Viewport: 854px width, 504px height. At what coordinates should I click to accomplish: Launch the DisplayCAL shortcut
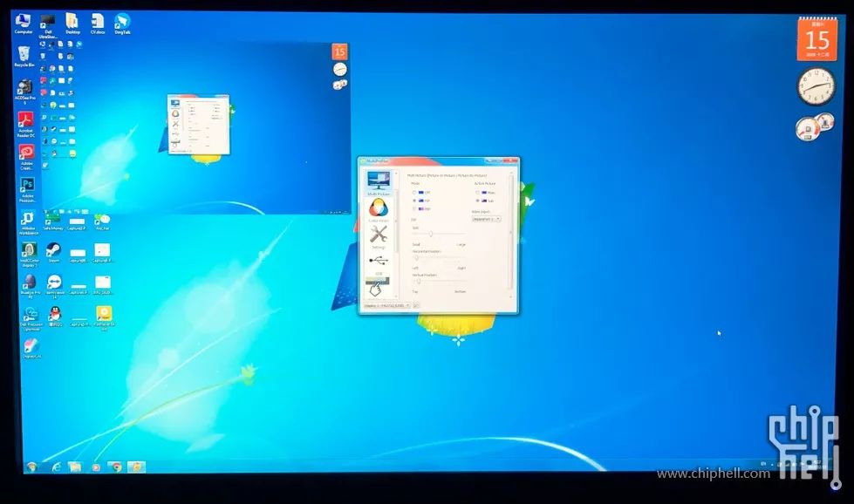pos(31,348)
